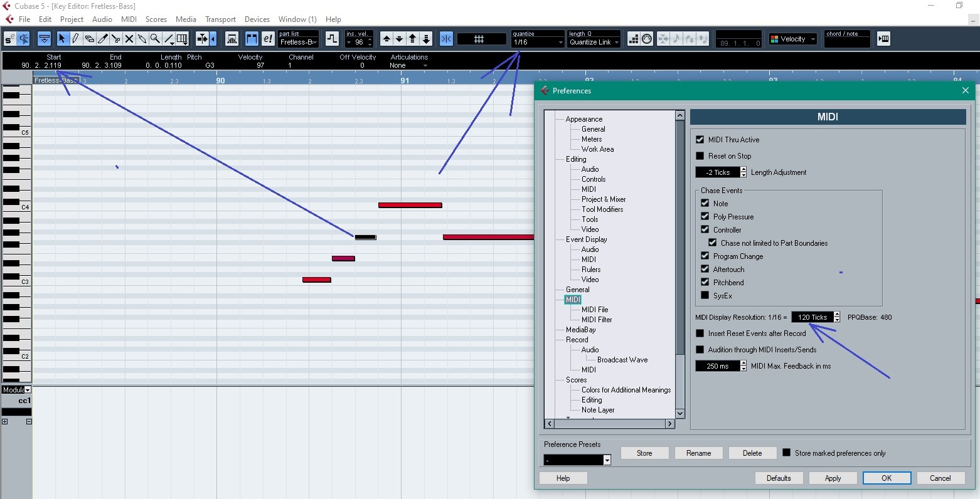Open the Velocity colors dropdown
The image size is (980, 499).
coord(793,39)
